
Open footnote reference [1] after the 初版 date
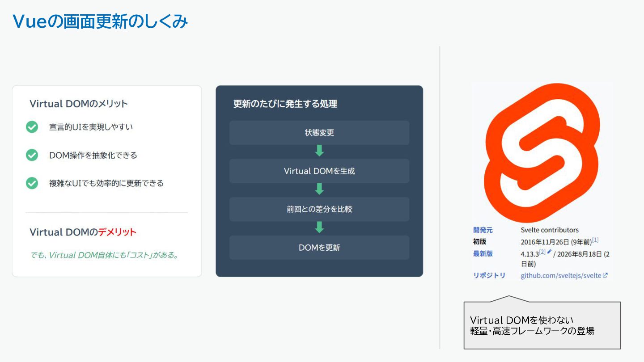595,240
